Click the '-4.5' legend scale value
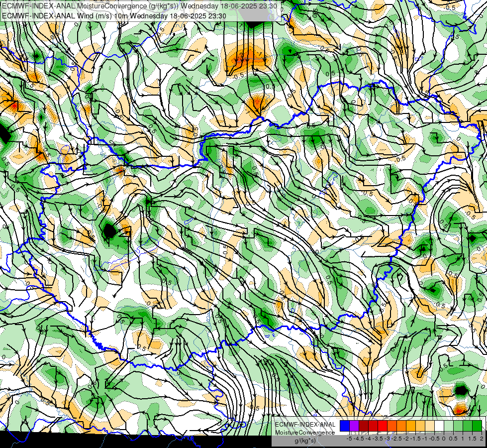487x448 pixels. (x=359, y=439)
